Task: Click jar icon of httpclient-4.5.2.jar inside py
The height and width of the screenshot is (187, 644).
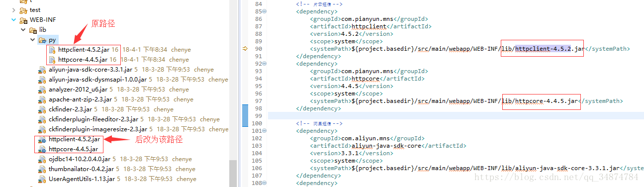Action: point(52,50)
